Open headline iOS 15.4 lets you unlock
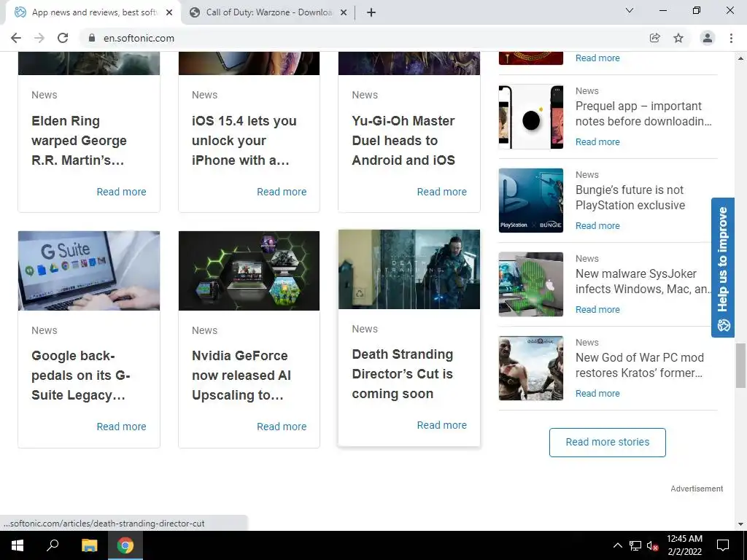Screen dimensions: 747x560 pyautogui.click(x=244, y=141)
